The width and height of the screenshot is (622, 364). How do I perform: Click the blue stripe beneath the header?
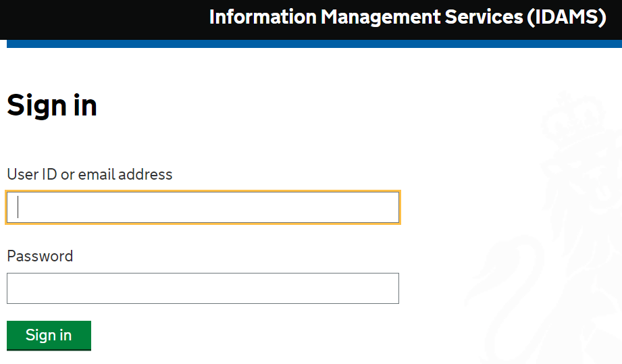(x=314, y=44)
